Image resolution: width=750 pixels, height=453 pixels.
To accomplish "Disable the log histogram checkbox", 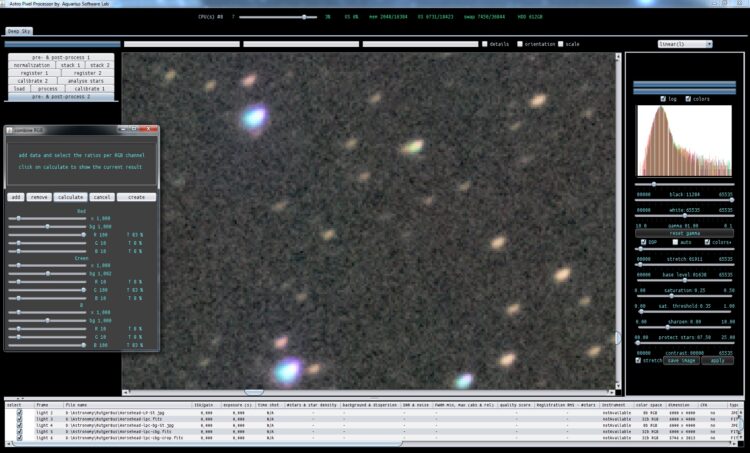I will click(663, 99).
